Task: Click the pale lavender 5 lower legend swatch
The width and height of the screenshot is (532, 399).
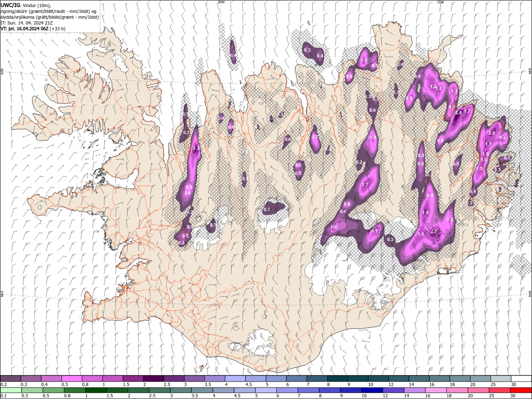Action: 266,390
